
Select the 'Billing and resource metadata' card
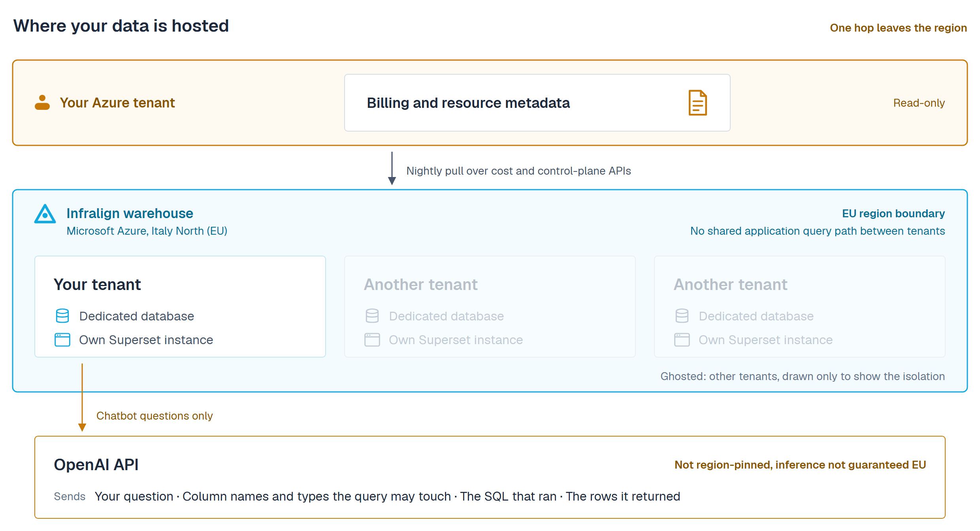(x=537, y=103)
